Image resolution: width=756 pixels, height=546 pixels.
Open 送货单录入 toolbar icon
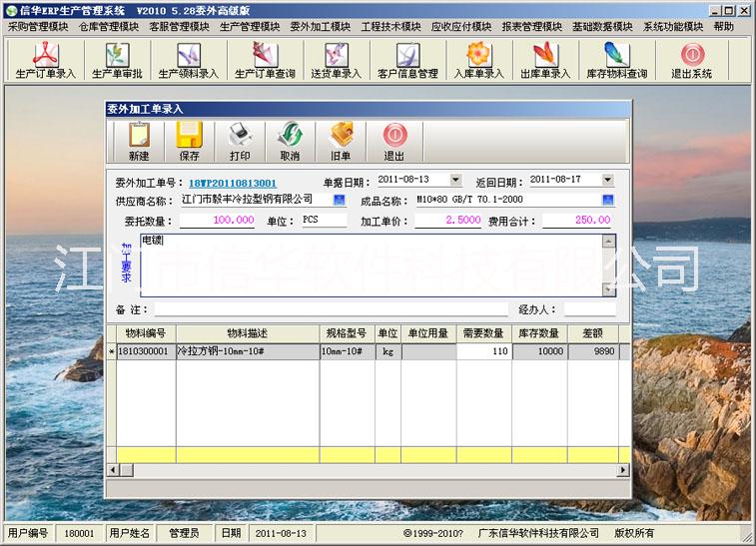coord(336,60)
